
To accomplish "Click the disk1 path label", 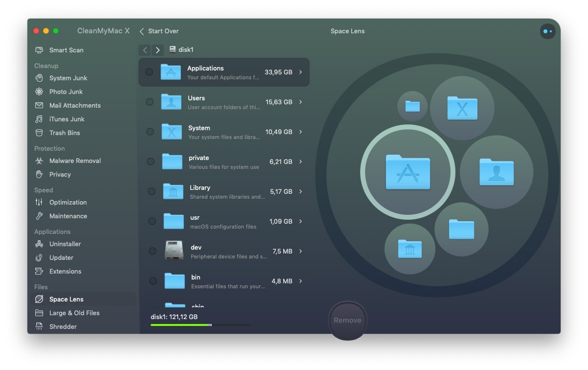I will point(186,49).
